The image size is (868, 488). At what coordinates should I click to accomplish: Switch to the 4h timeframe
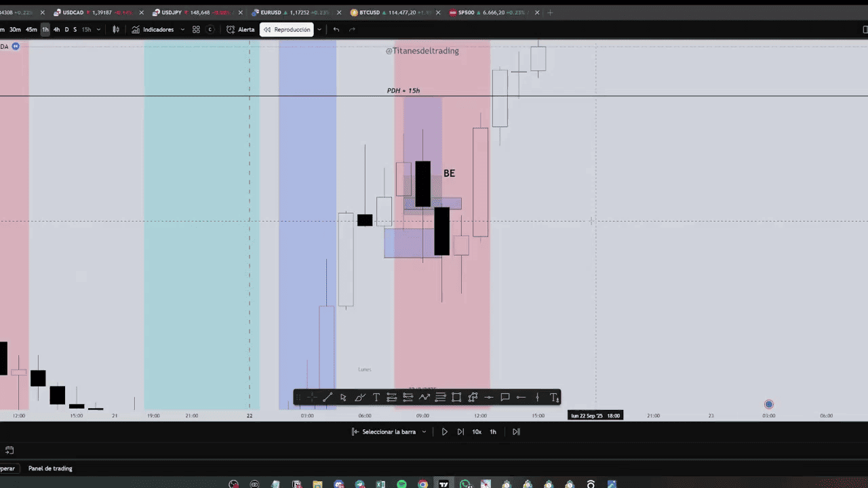(x=56, y=29)
